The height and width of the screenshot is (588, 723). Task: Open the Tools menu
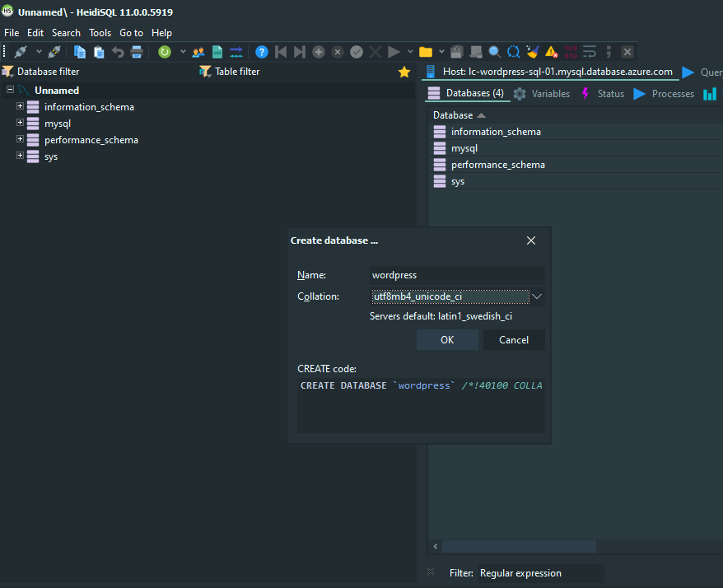click(x=100, y=33)
